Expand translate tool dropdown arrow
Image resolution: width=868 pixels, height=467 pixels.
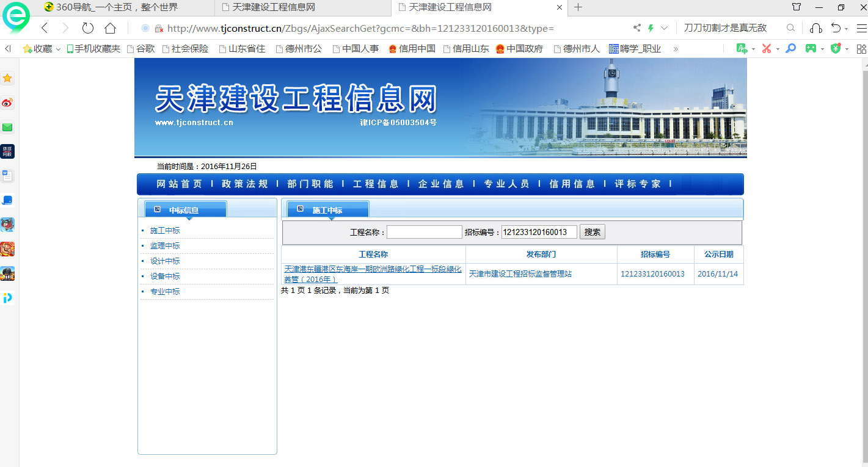[x=753, y=49]
